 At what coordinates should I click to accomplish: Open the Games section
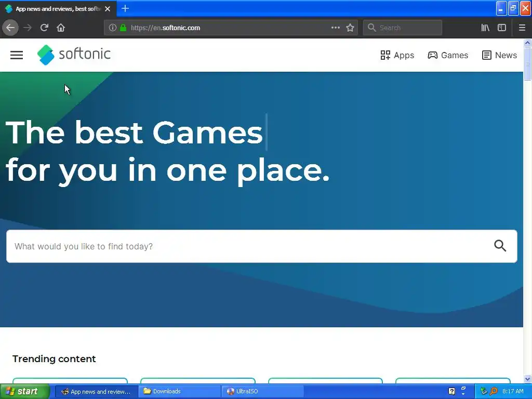click(x=448, y=55)
